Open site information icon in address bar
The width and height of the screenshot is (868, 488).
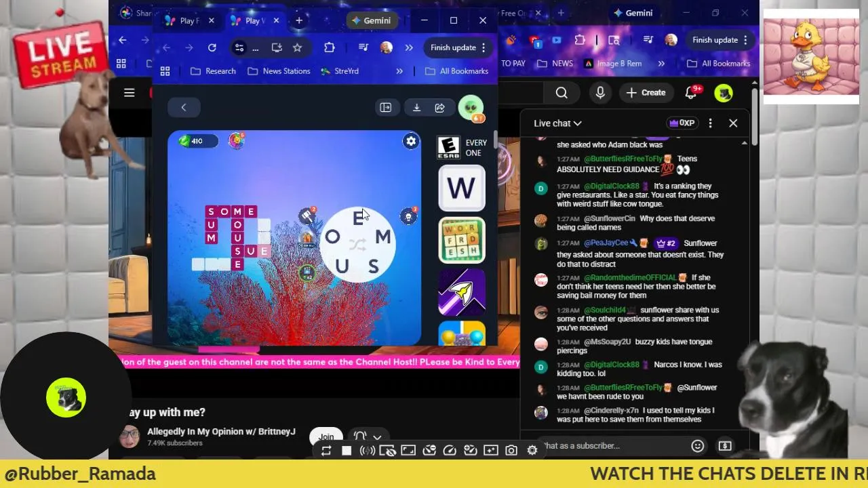tap(239, 47)
